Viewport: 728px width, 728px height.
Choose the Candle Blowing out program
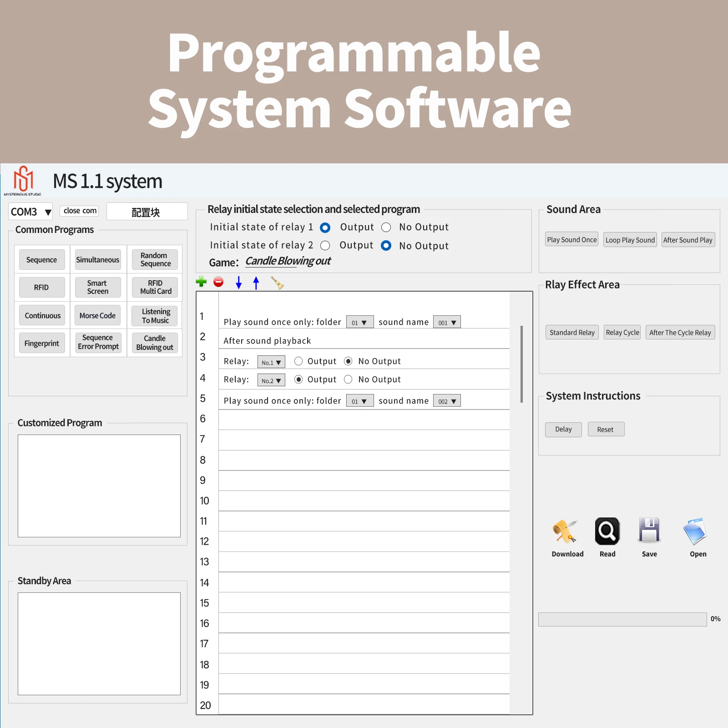tap(155, 343)
